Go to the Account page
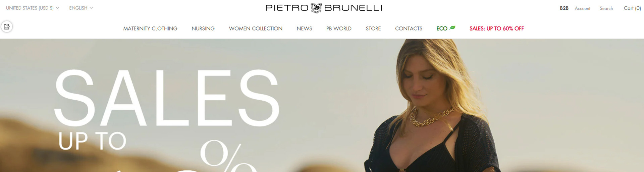The height and width of the screenshot is (172, 644). pos(582,8)
